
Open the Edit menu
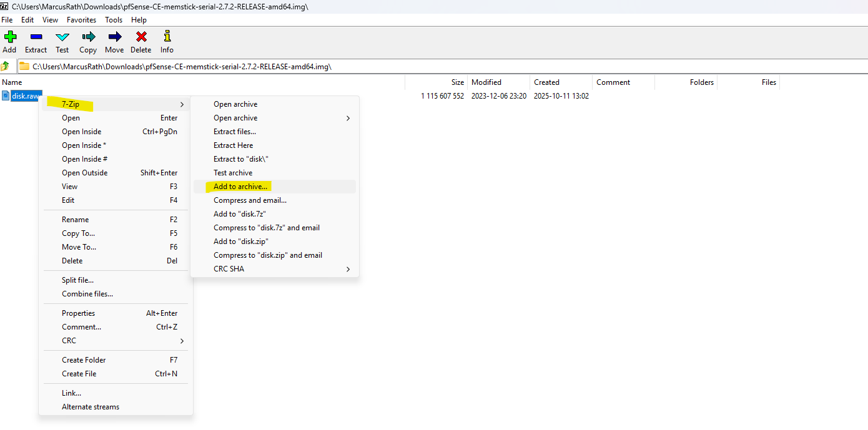27,20
